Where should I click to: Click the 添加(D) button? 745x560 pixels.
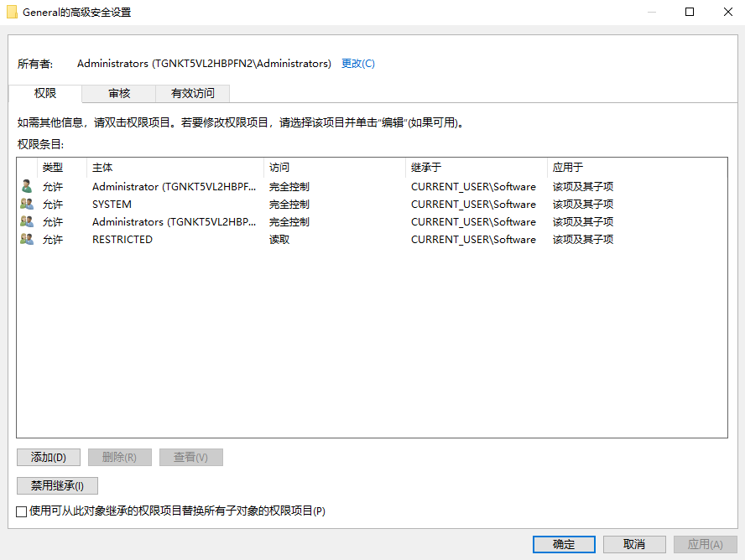point(49,458)
